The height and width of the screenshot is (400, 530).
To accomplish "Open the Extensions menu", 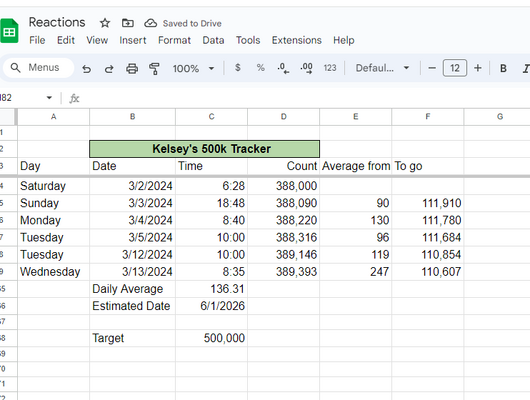I will (x=296, y=40).
